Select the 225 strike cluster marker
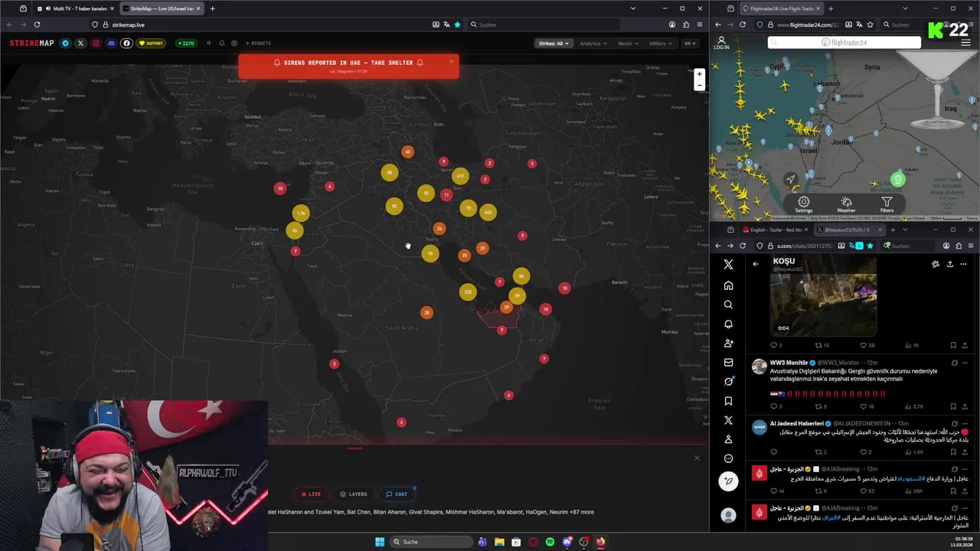The image size is (980, 551). [468, 292]
